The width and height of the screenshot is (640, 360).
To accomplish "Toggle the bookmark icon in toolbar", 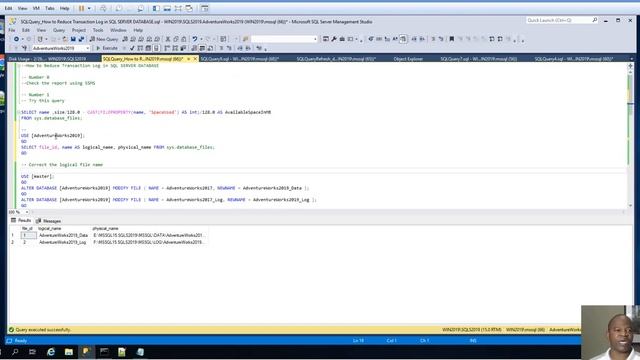I will pyautogui.click(x=451, y=39).
